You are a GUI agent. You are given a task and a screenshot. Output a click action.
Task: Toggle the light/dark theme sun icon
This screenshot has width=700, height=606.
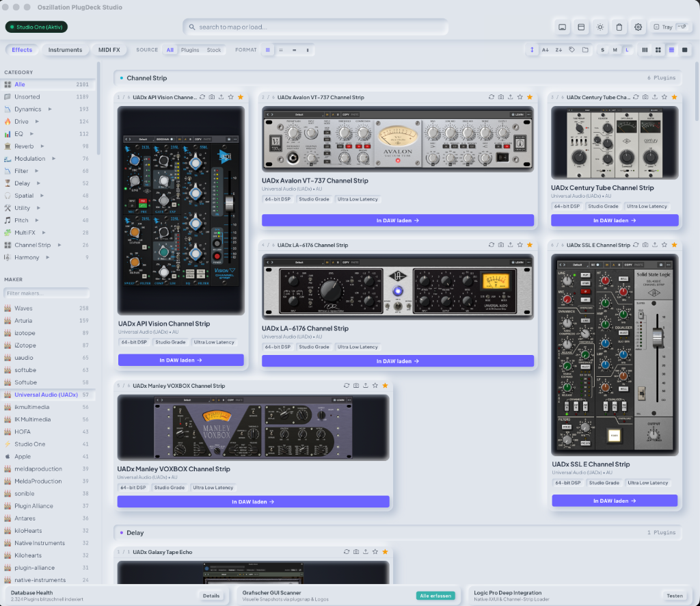[x=600, y=27]
